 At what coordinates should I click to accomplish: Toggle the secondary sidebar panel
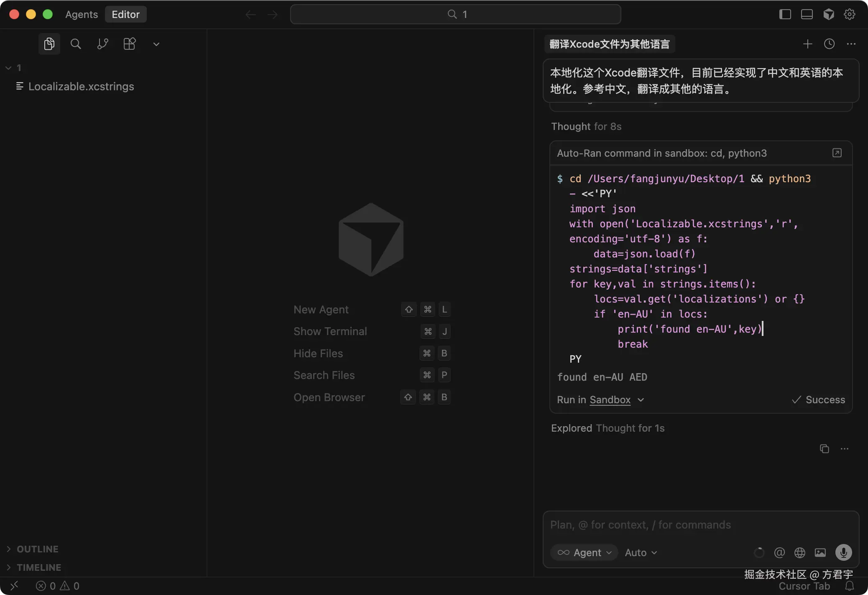[x=785, y=14]
